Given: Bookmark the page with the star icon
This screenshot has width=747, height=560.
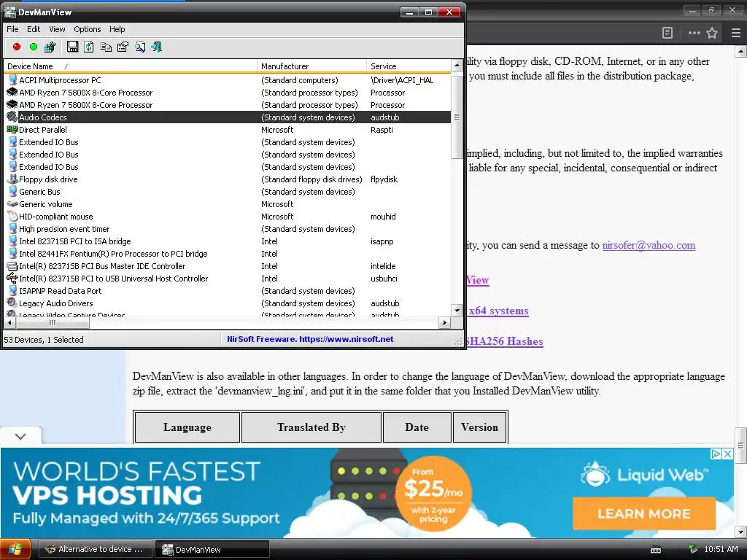Looking at the screenshot, I should coord(712,33).
